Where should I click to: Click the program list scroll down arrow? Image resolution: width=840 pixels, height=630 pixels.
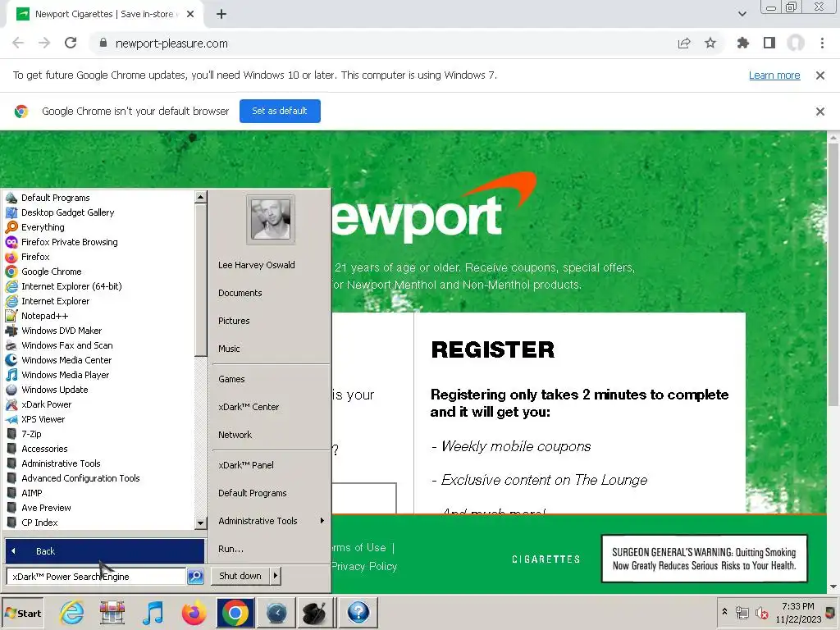200,523
